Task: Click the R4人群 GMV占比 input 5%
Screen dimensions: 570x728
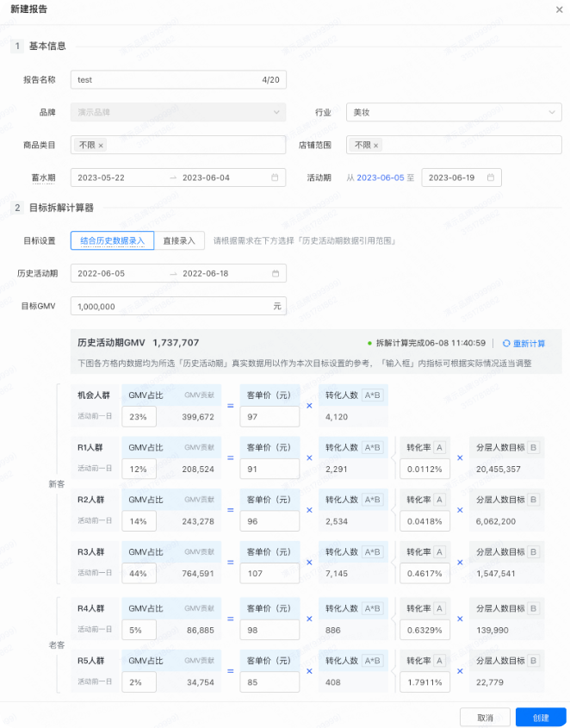Action: [139, 630]
